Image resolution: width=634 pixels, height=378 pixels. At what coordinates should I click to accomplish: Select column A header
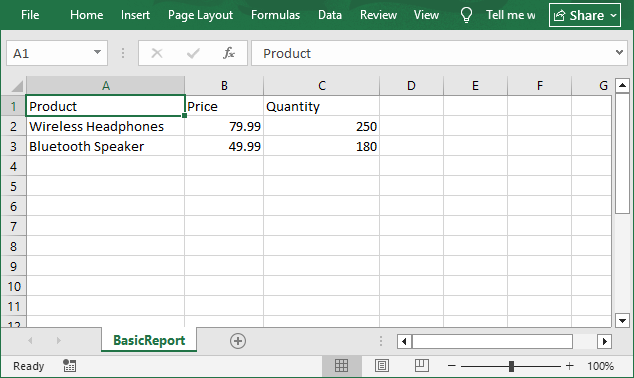click(106, 86)
